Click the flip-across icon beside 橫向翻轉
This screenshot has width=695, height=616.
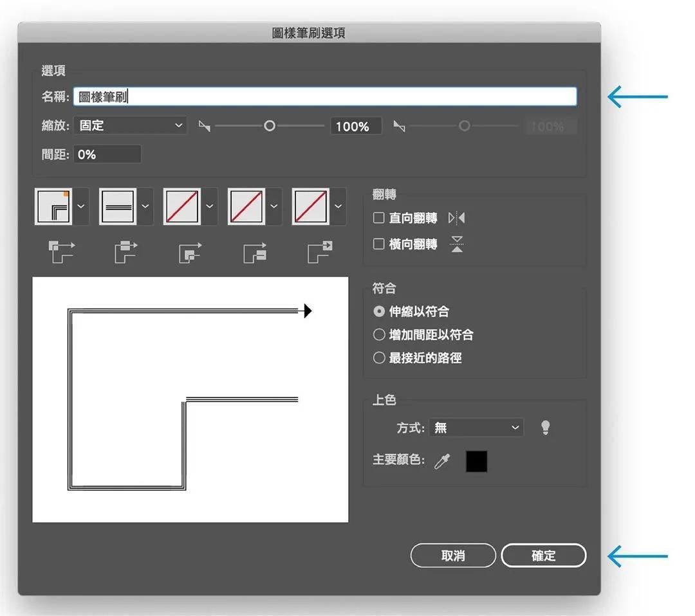click(x=456, y=244)
